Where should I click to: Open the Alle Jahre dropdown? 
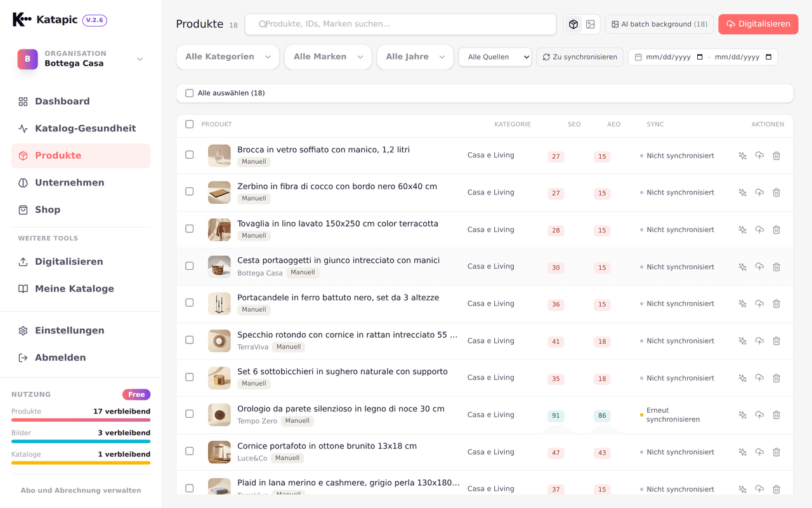415,57
